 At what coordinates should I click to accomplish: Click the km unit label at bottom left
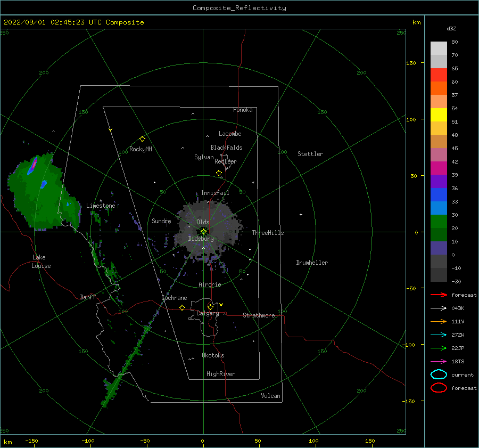[x=7, y=442]
